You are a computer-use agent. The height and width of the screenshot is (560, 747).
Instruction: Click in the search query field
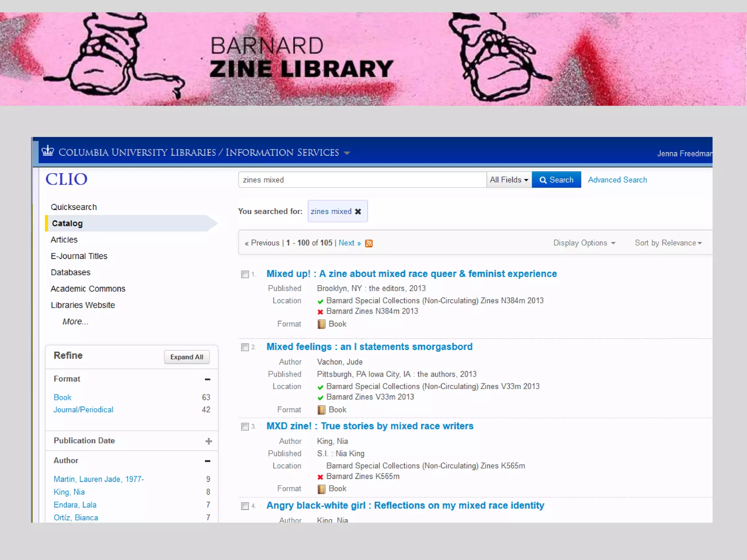click(362, 180)
